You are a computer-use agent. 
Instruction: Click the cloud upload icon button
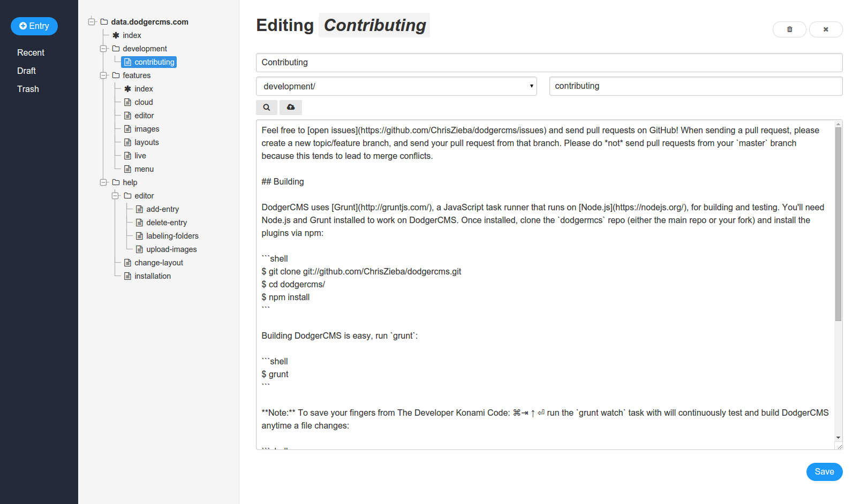291,108
